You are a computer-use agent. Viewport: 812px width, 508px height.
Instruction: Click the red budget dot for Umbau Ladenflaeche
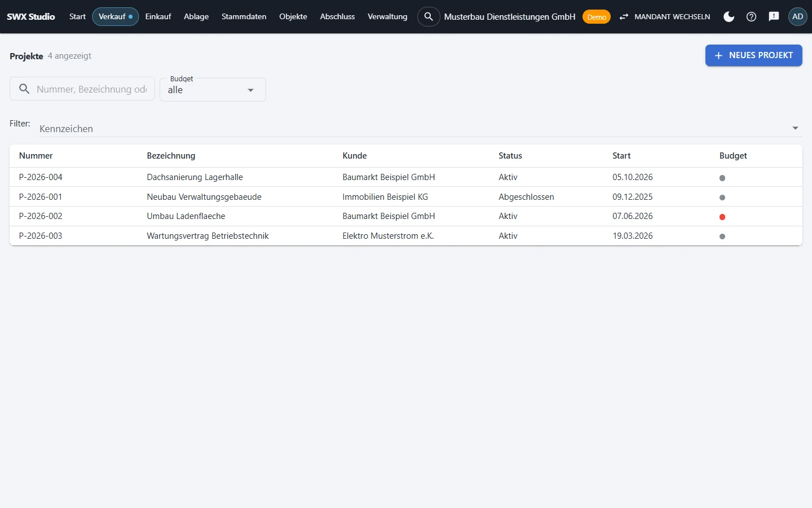[722, 217]
